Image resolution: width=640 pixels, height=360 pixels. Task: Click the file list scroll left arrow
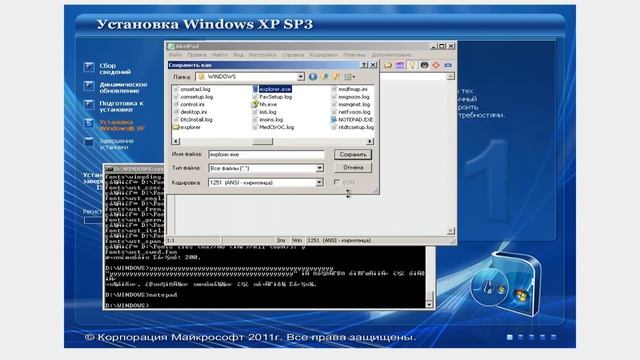[x=176, y=141]
